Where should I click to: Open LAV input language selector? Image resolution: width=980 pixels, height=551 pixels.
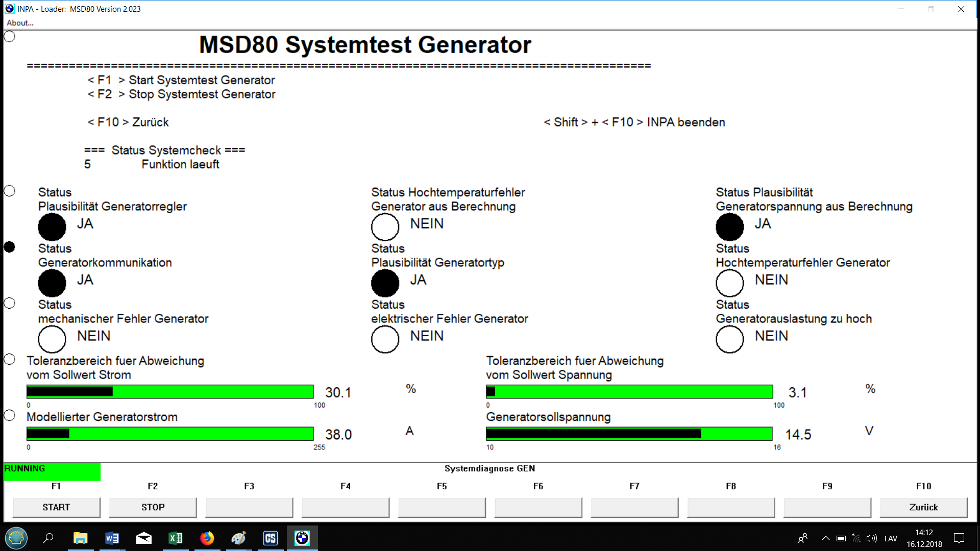[x=891, y=538]
